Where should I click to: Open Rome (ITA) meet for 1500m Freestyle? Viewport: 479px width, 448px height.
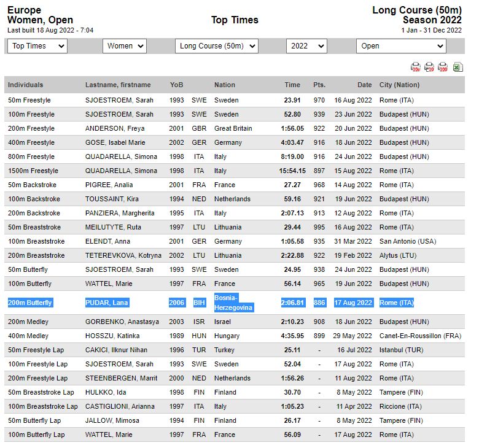tap(397, 171)
